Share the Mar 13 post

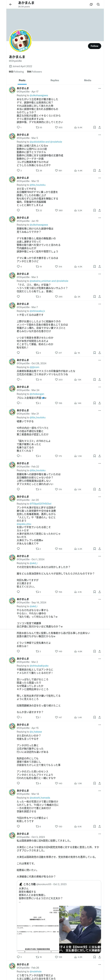pyautogui.click(x=99, y=210)
